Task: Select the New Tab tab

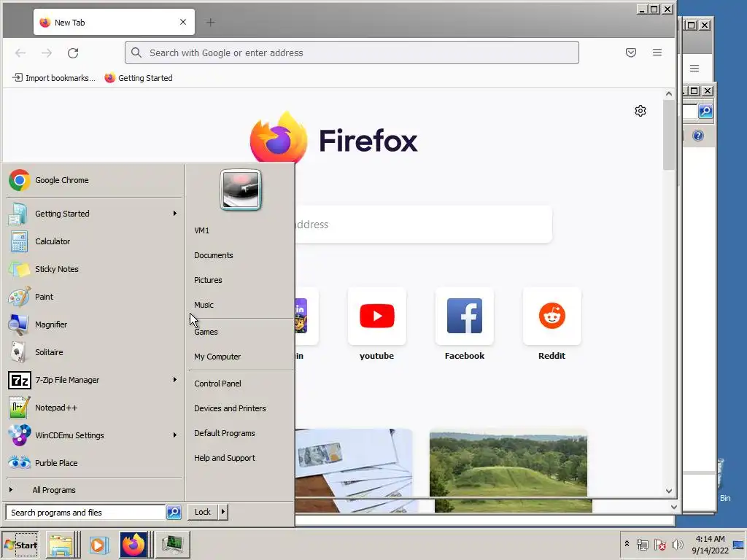Action: [x=114, y=22]
